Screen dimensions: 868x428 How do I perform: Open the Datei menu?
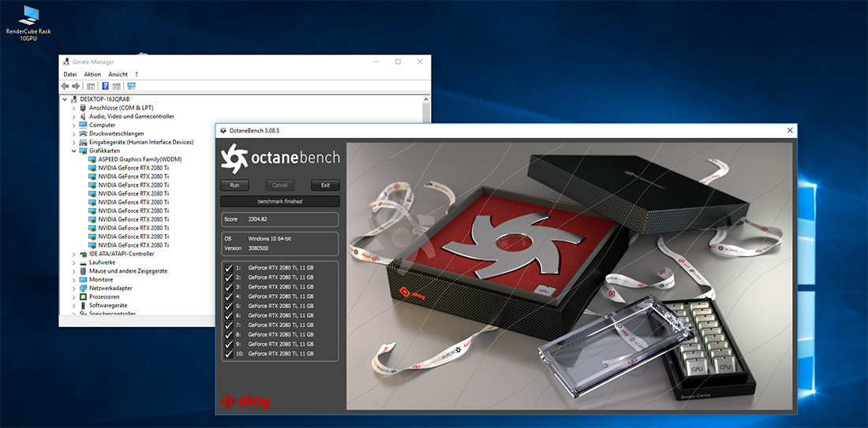70,74
